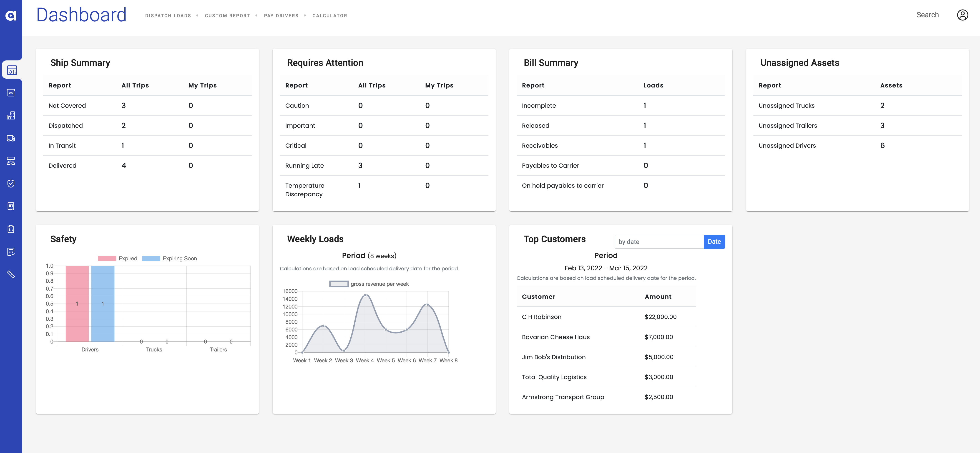Viewport: 980px width, 453px height.
Task: Select the Pay Drivers menu item
Action: pyautogui.click(x=281, y=16)
